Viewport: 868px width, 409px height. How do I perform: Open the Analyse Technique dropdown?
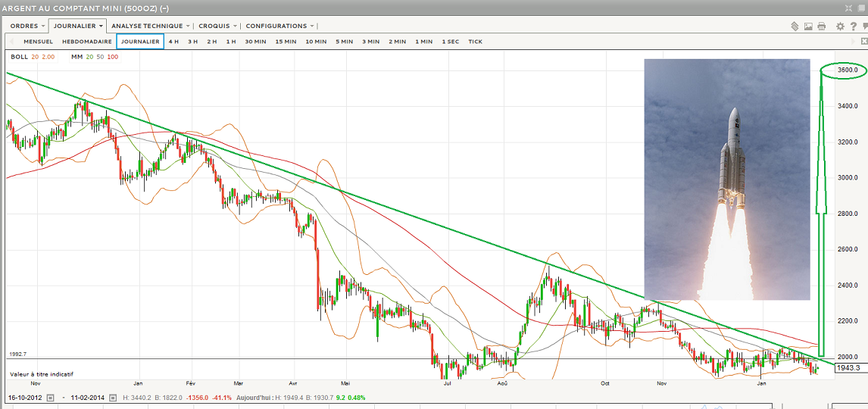pos(150,26)
